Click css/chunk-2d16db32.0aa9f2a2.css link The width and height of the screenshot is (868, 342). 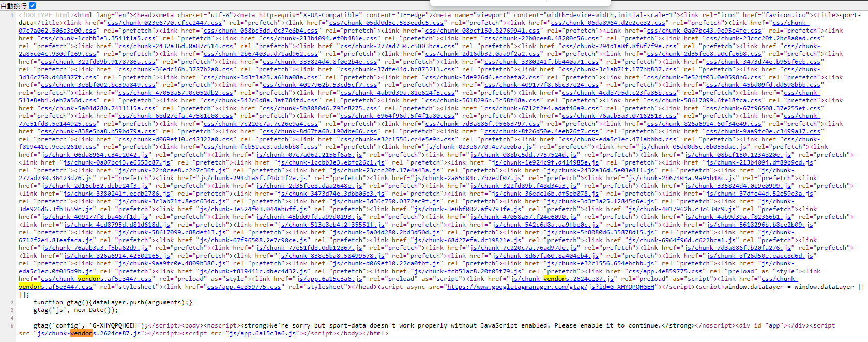[482, 54]
